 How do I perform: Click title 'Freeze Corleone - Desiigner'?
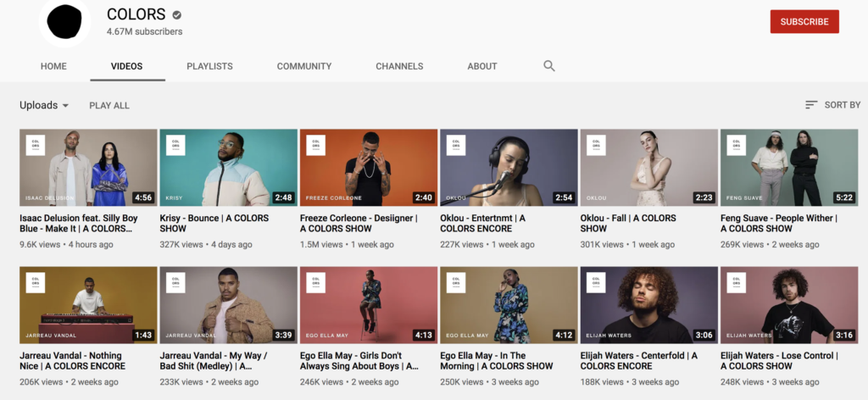[359, 223]
